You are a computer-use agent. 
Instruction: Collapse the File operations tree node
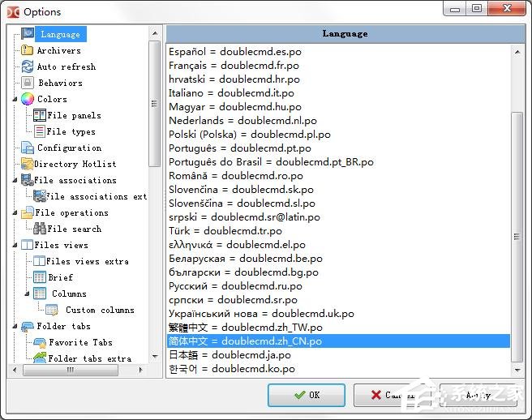tap(15, 212)
